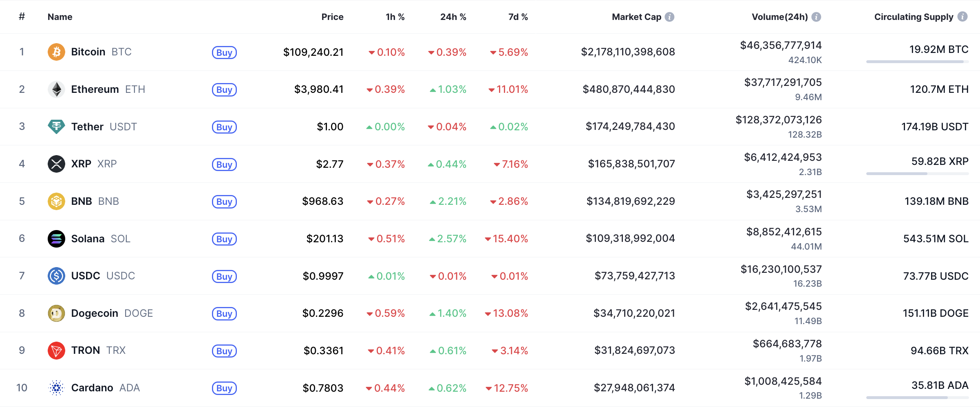Show the Volume(24h) info icon
The image size is (980, 408).
tap(816, 17)
